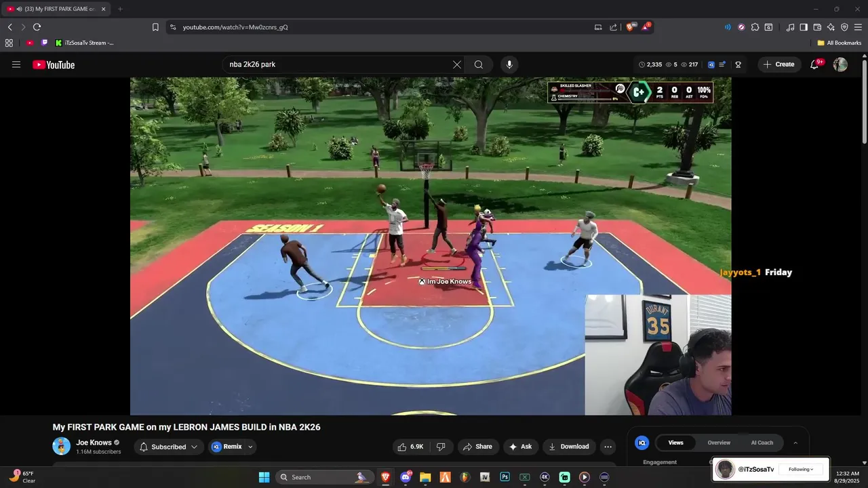Click the video player to pause
Screen dimensions: 868x488
(431, 245)
